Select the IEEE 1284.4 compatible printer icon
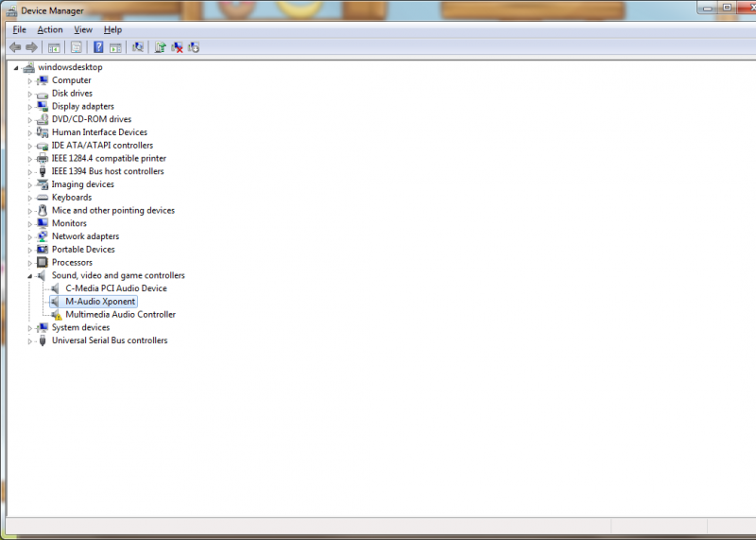 click(x=43, y=158)
